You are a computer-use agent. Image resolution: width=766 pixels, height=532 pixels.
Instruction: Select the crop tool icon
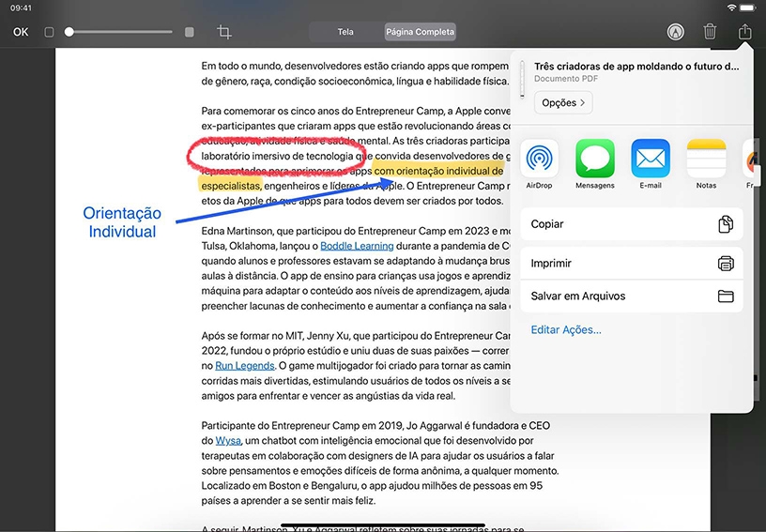(x=224, y=32)
